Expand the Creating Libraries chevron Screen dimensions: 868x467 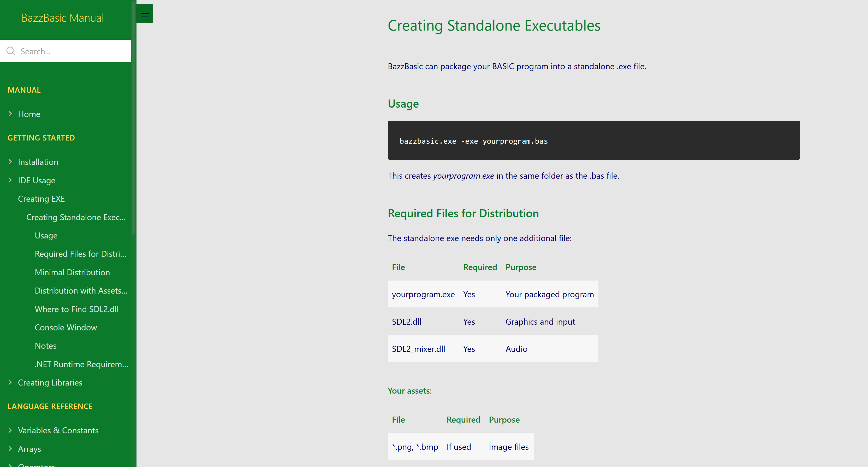click(x=10, y=382)
